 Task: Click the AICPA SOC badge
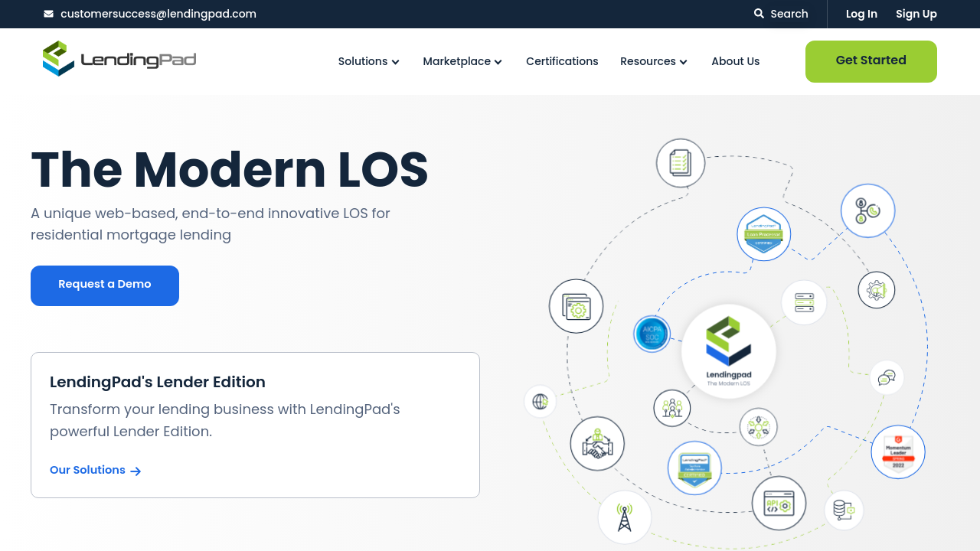[652, 334]
